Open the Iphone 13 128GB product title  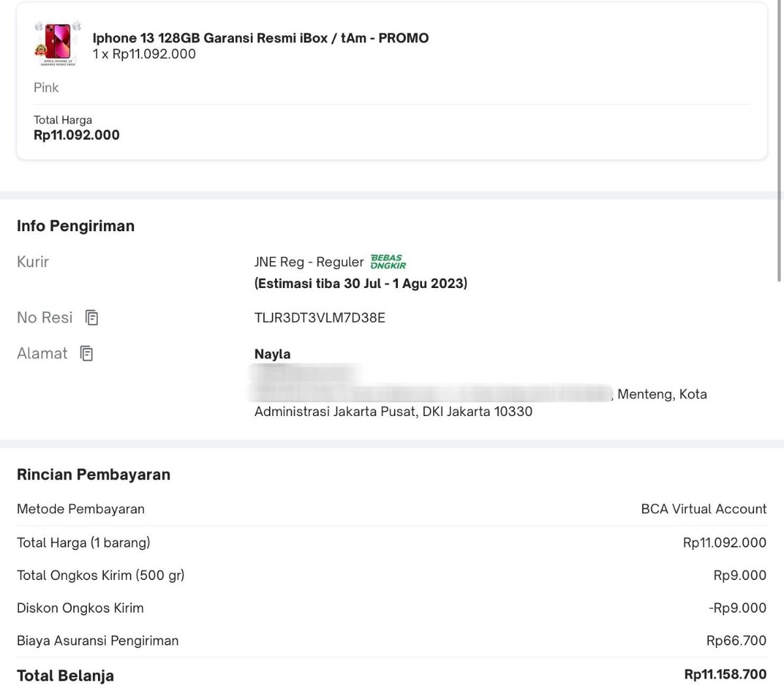tap(261, 38)
